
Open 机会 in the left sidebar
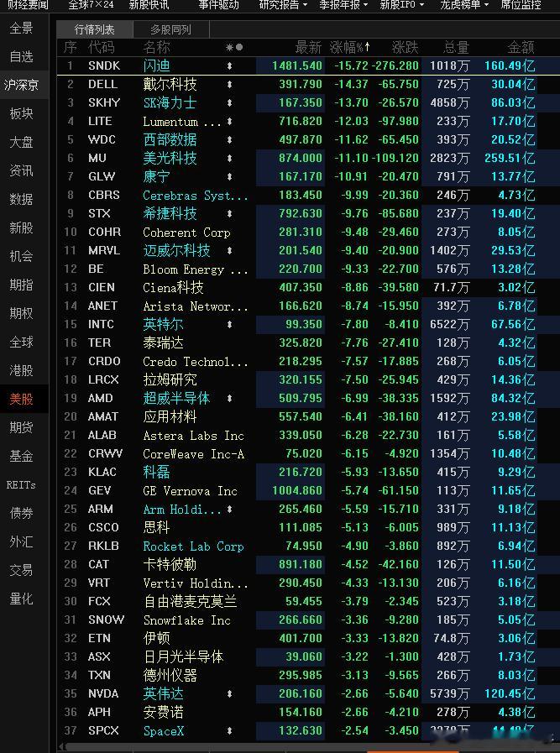[x=22, y=256]
